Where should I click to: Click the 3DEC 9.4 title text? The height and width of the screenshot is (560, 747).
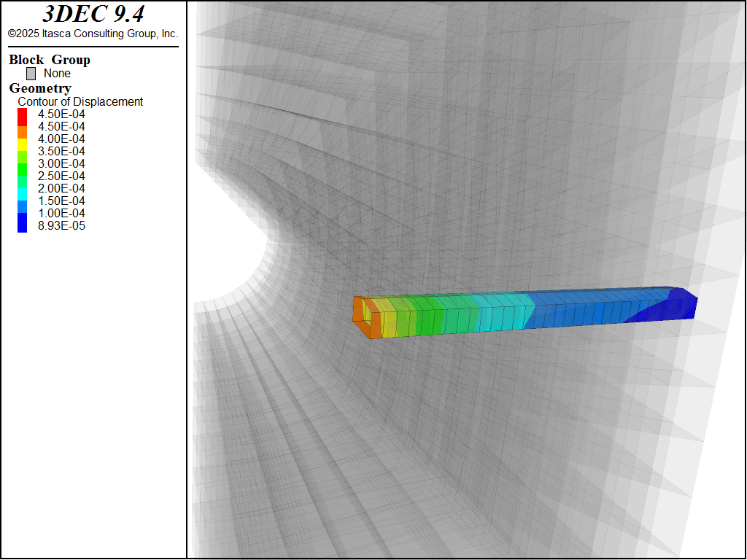coord(93,14)
